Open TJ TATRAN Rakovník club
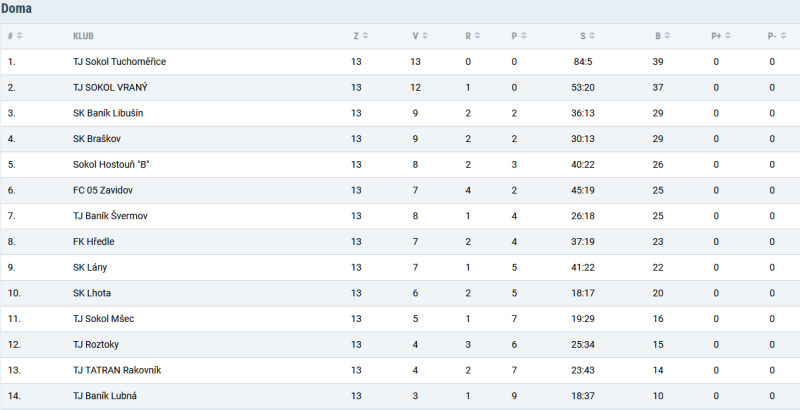The height and width of the screenshot is (410, 800). click(117, 370)
